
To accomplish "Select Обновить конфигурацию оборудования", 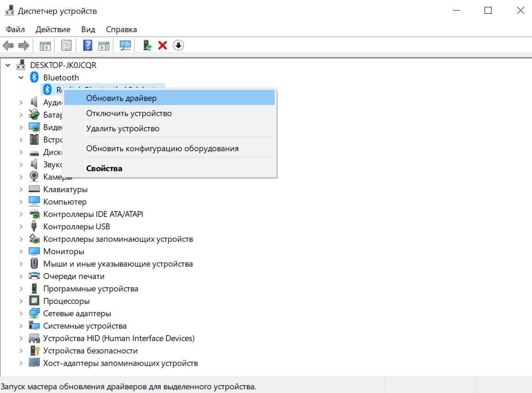I will (x=169, y=148).
